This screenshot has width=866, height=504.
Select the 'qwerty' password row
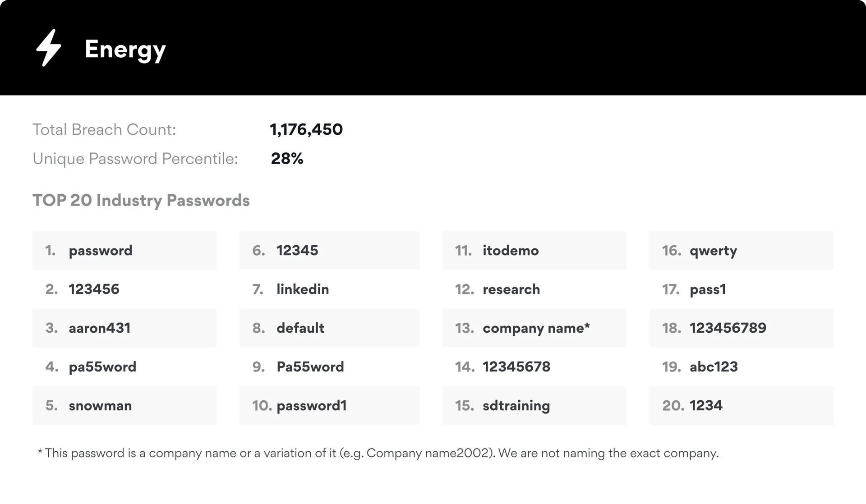[x=713, y=251]
